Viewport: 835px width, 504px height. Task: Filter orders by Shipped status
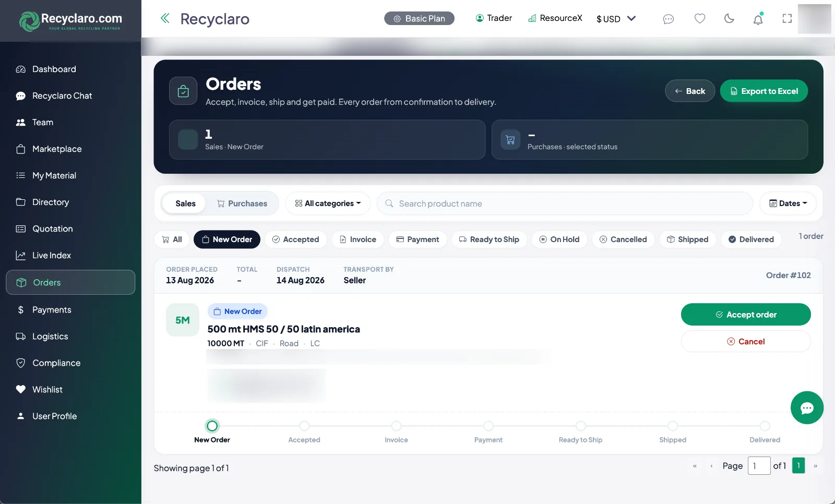pyautogui.click(x=687, y=239)
